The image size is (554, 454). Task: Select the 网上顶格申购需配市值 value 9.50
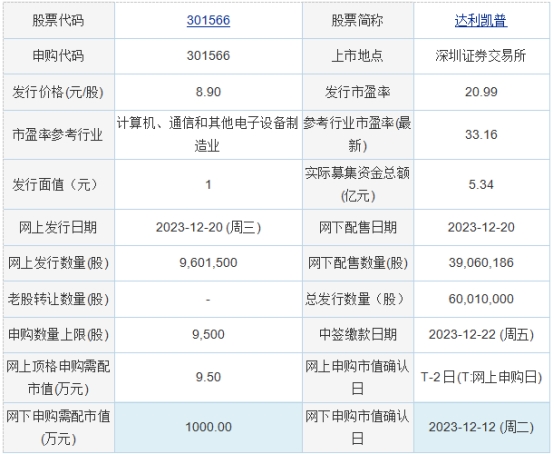point(208,377)
